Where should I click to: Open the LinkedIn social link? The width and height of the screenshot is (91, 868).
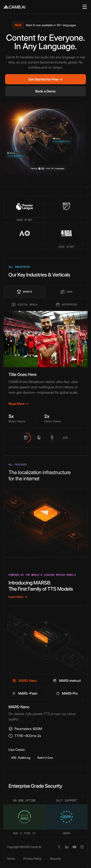click(67, 847)
